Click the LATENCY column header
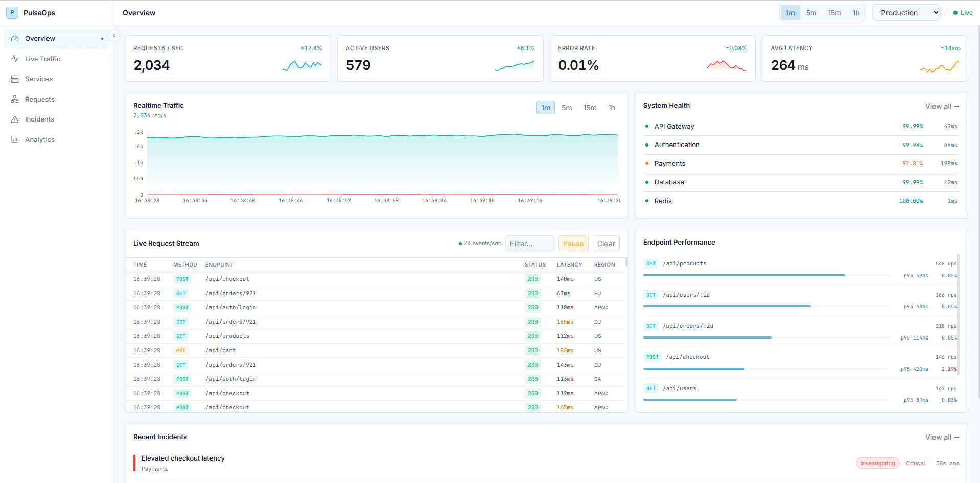The image size is (980, 483). click(x=569, y=265)
